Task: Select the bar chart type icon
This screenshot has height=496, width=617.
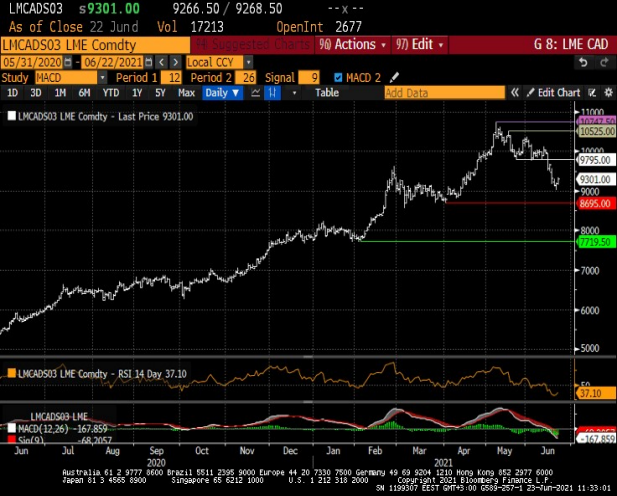Action: click(272, 93)
